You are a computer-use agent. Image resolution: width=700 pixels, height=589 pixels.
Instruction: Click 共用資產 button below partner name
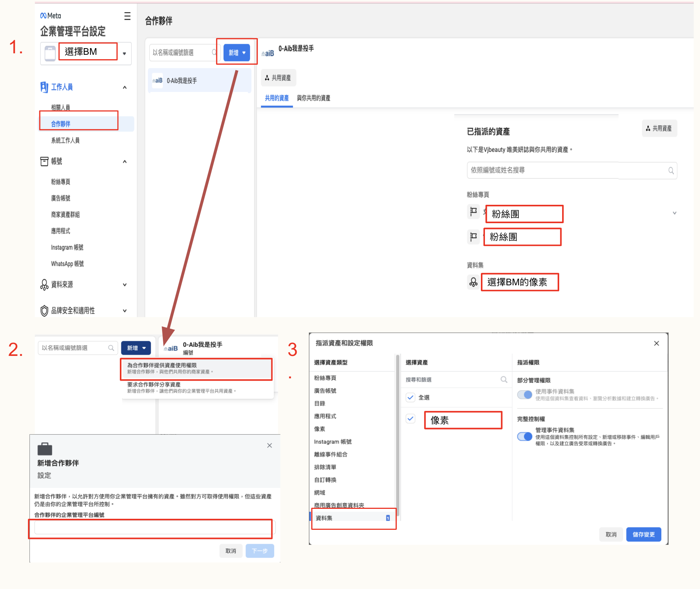click(278, 78)
